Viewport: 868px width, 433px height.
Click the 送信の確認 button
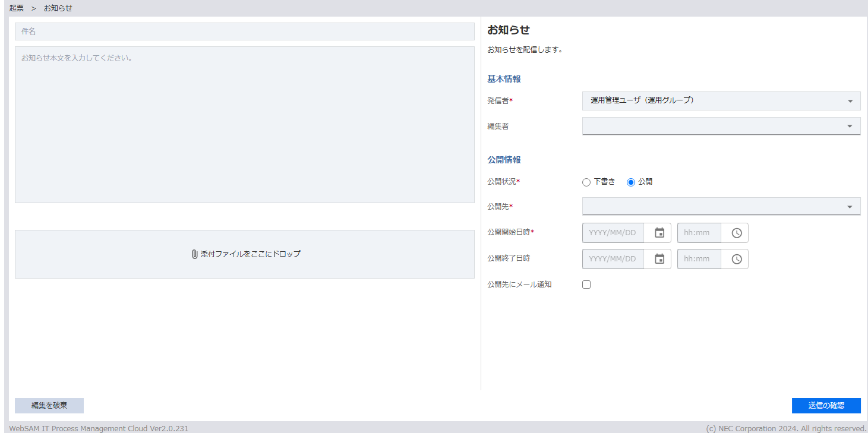point(826,406)
